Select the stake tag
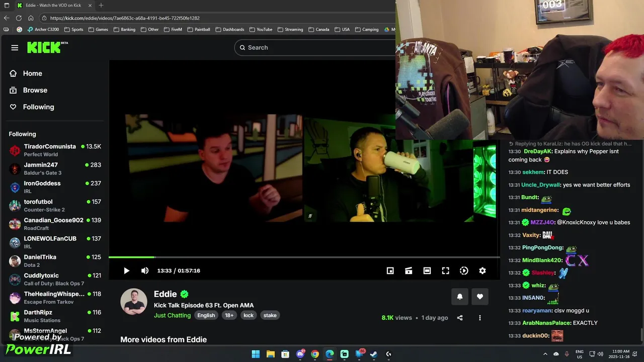Image resolution: width=644 pixels, height=362 pixels. coord(270,315)
